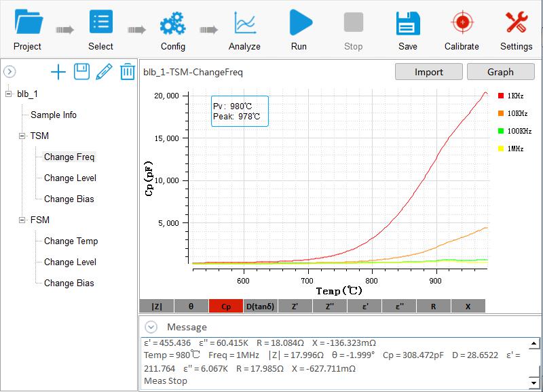The image size is (543, 392).
Task: Click the Graph button
Action: pos(500,72)
